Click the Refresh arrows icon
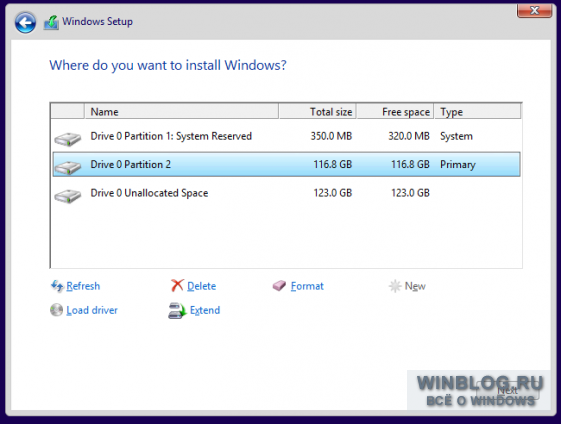The width and height of the screenshot is (561, 424). [x=57, y=286]
